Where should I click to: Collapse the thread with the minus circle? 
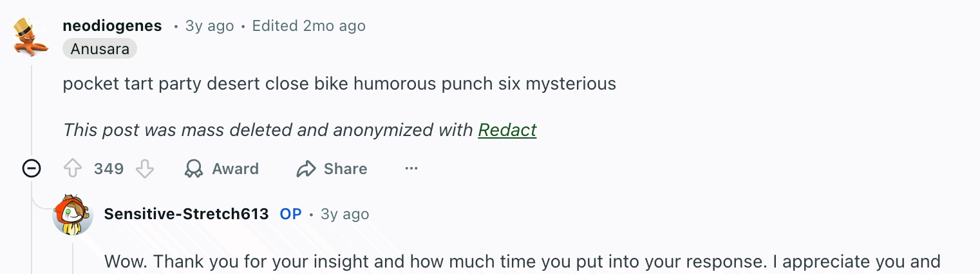32,169
